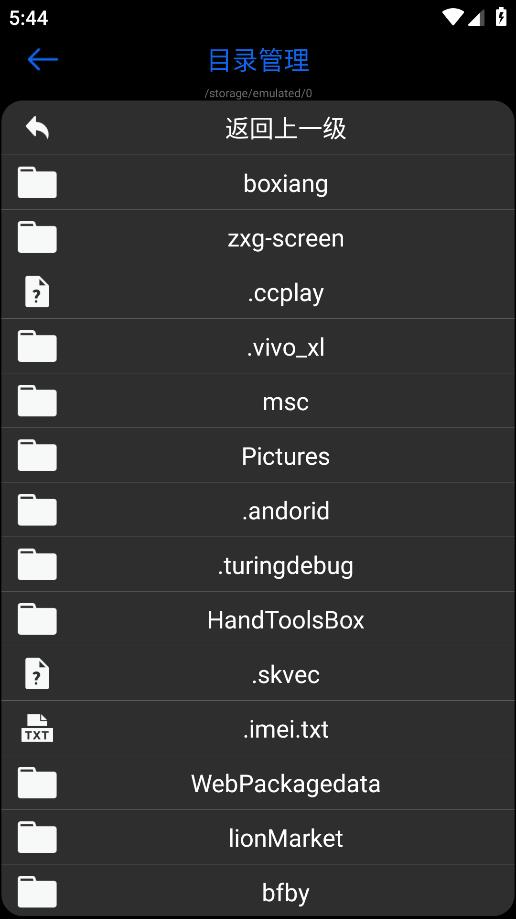Viewport: 516px width, 919px height.
Task: Click the reply arrow icon beside 返回上一级
Action: [37, 127]
